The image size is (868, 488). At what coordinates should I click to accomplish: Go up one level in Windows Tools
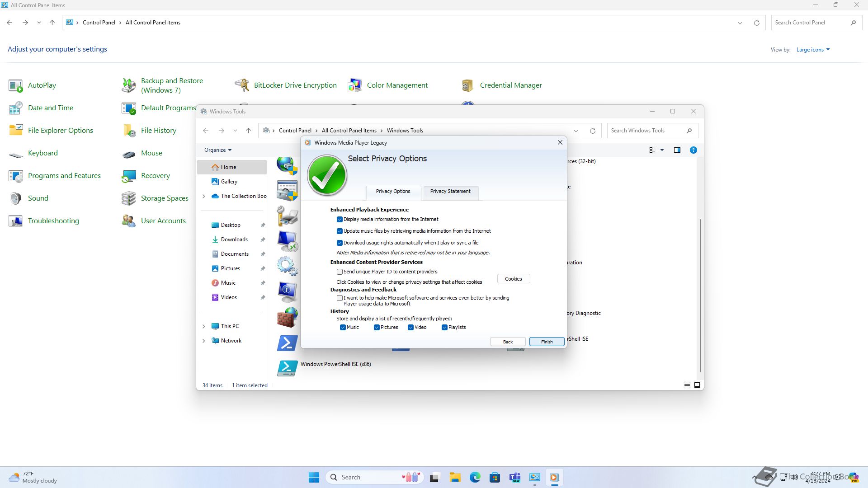[x=248, y=131]
